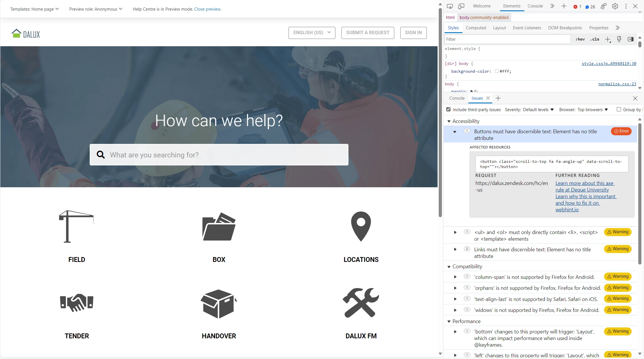Open the Console tab in DevTools toolbar

(x=535, y=6)
